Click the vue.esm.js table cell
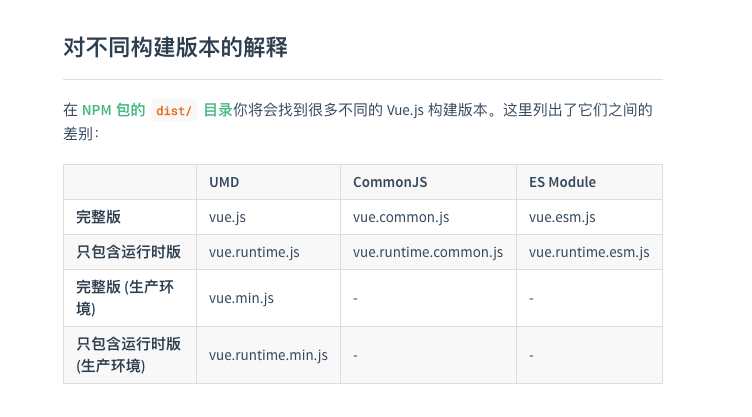The height and width of the screenshot is (417, 752). [589, 217]
